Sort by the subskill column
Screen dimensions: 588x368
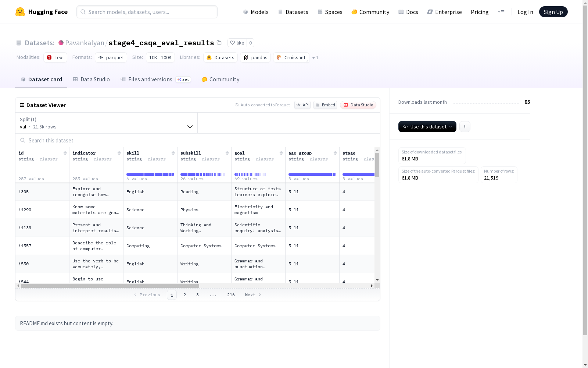tap(227, 153)
